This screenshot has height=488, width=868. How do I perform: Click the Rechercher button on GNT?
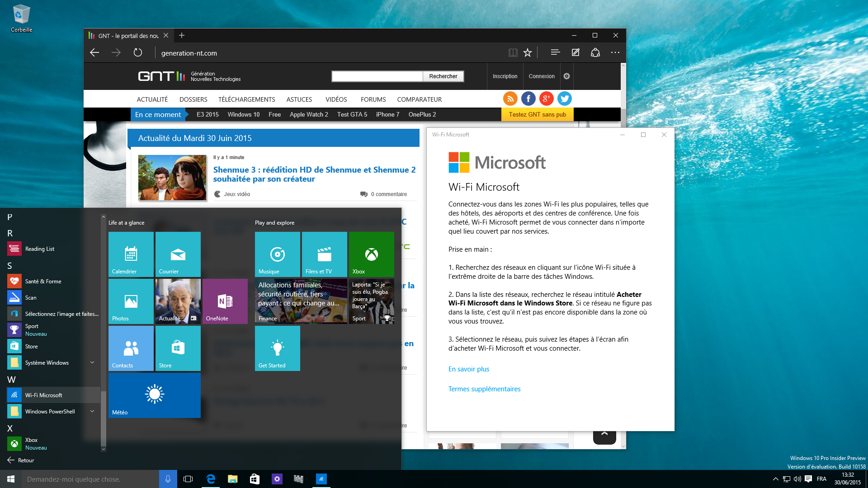(x=443, y=76)
